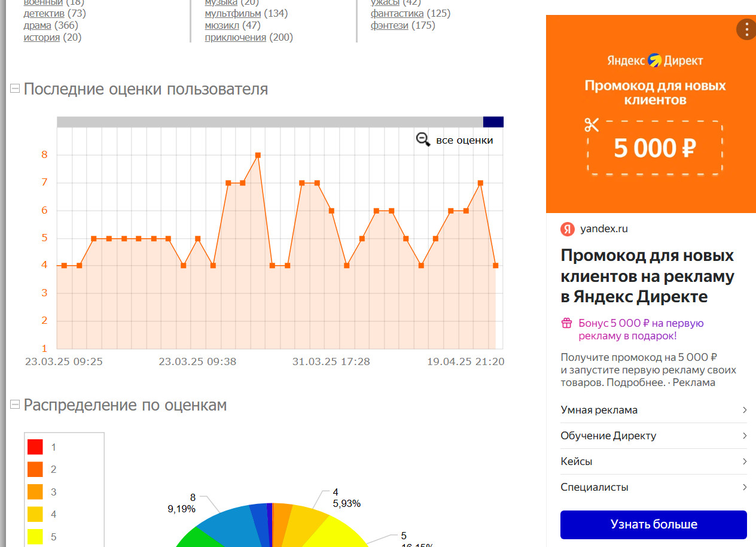Open the Специалисты ad row
756x547 pixels.
click(x=654, y=487)
